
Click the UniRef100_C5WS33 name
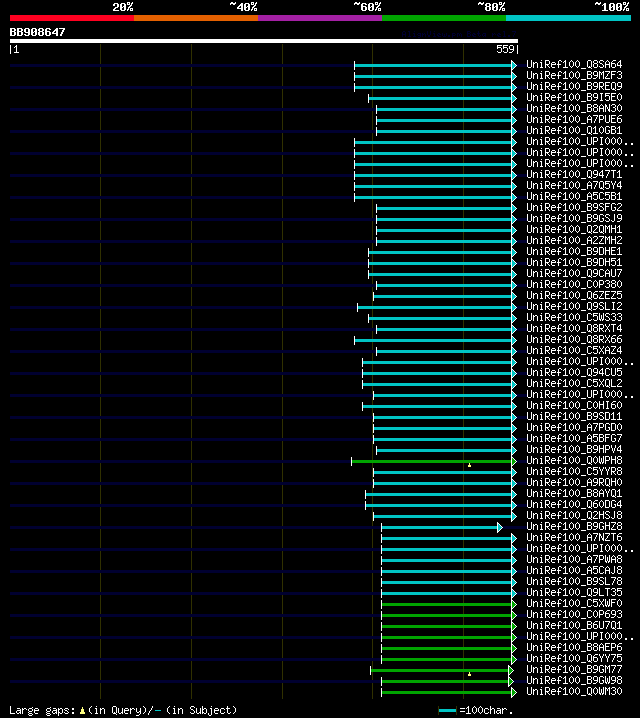click(574, 317)
